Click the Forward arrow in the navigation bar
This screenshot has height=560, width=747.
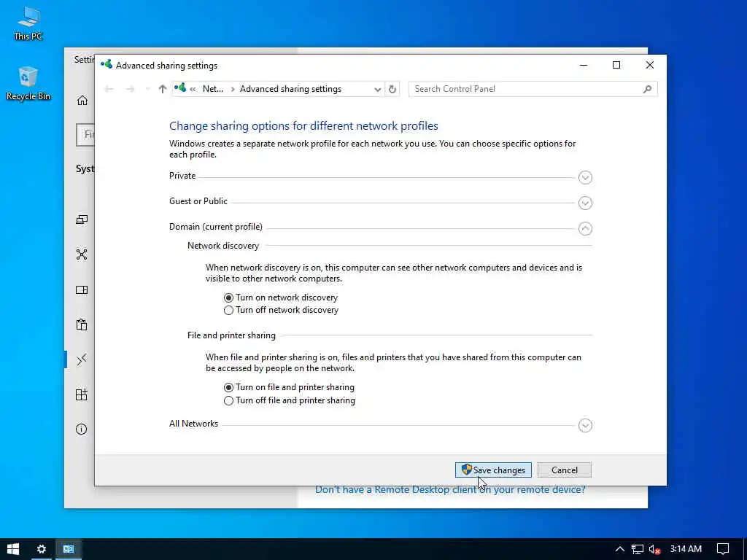[x=130, y=89]
